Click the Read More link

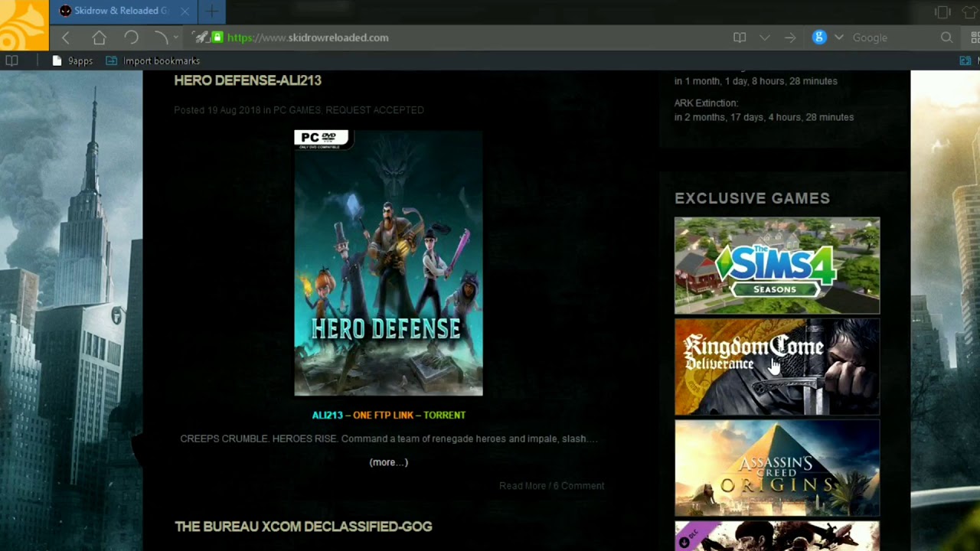coord(522,486)
